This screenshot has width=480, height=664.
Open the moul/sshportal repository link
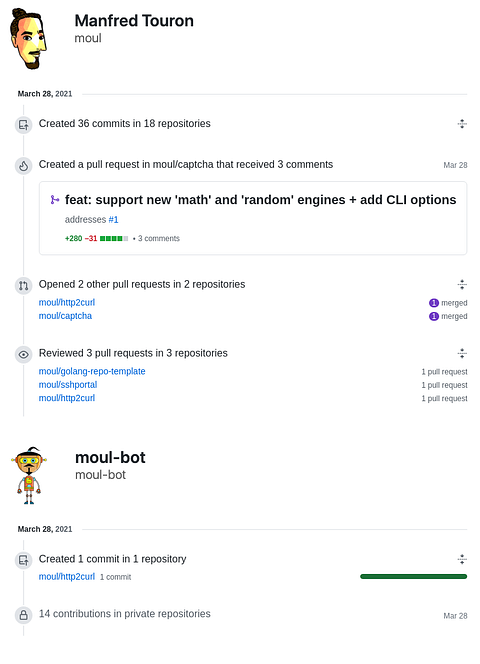[68, 385]
